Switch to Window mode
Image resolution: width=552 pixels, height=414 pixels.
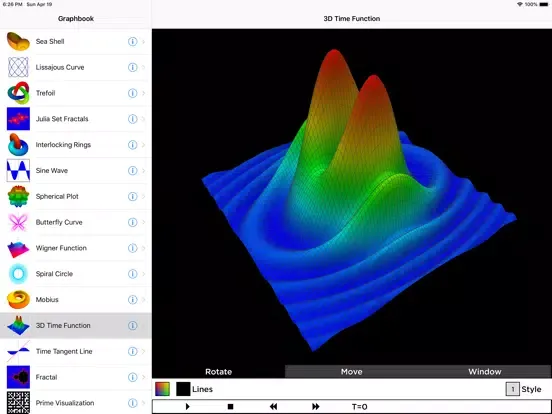coord(484,372)
